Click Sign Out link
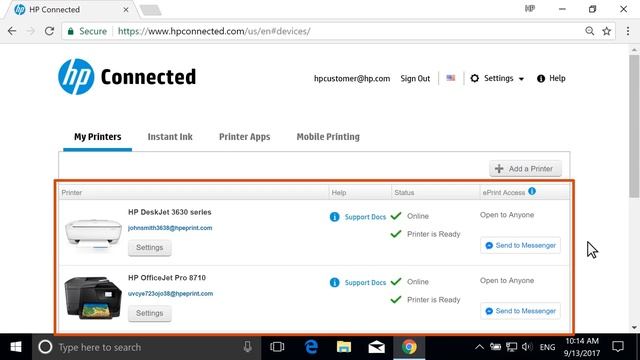 (415, 78)
